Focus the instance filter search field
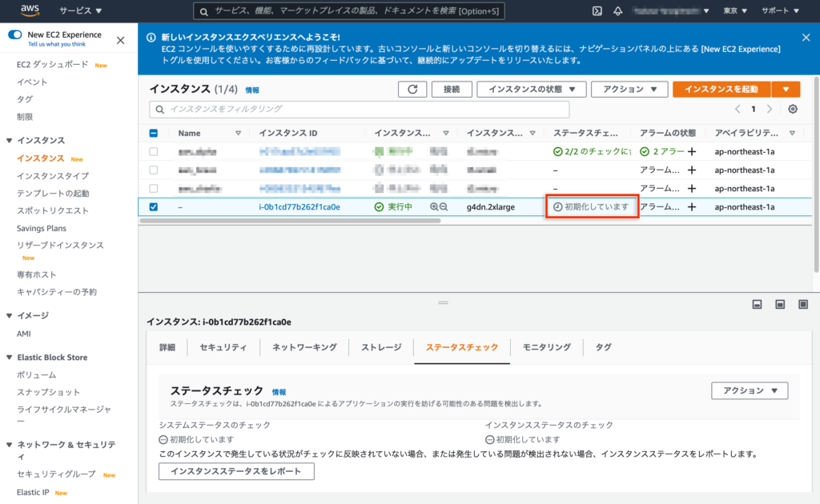Viewport: 820px width, 504px height. tap(360, 109)
